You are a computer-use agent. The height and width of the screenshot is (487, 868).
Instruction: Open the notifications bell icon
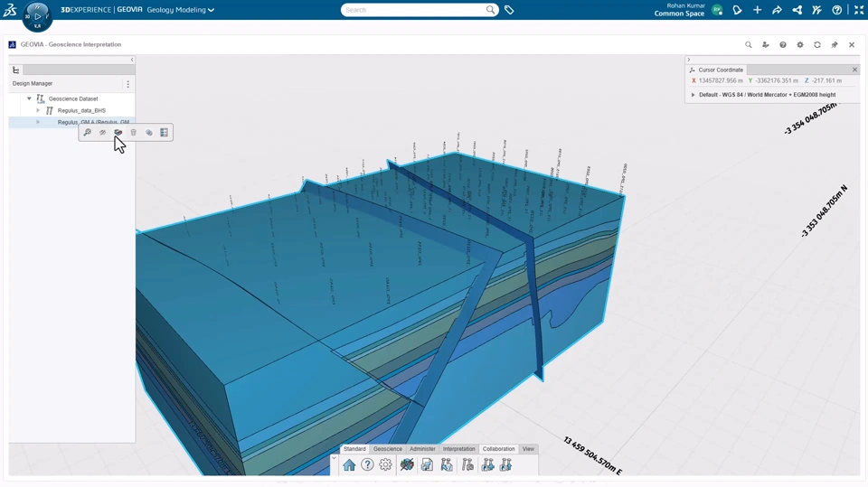tap(738, 10)
